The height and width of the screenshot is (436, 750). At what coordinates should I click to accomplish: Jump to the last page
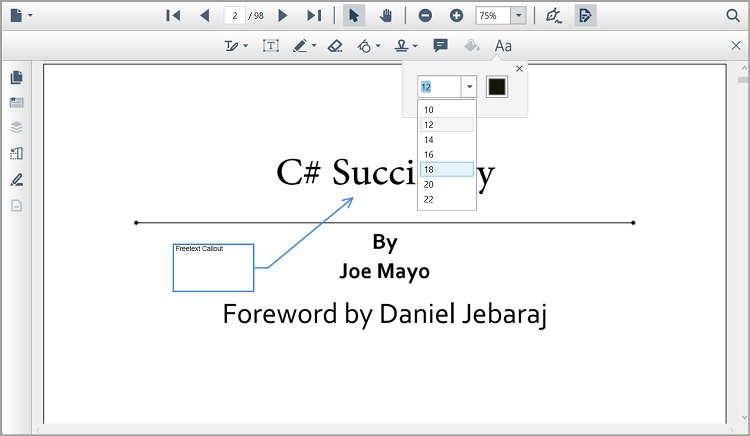coord(314,16)
